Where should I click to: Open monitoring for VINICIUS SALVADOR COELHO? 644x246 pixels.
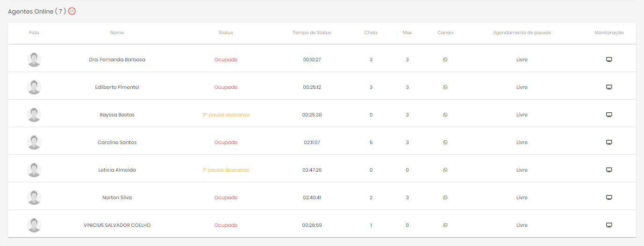click(609, 225)
